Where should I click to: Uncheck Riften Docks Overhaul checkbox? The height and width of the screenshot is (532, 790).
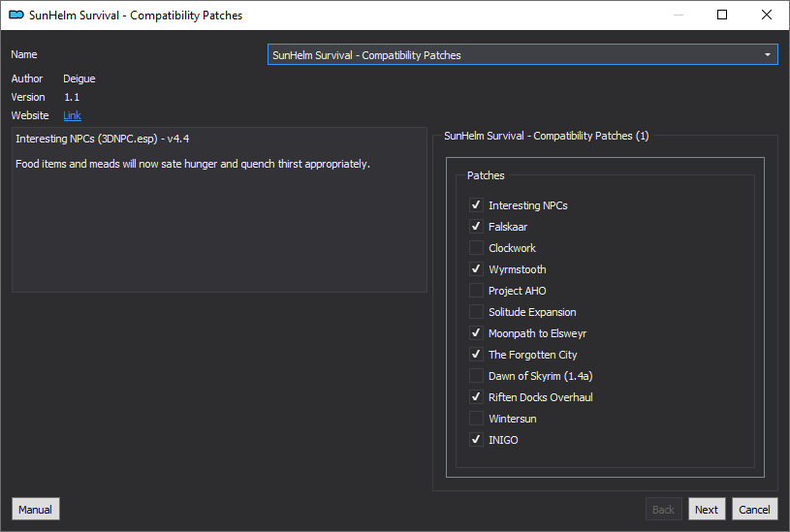coord(476,397)
